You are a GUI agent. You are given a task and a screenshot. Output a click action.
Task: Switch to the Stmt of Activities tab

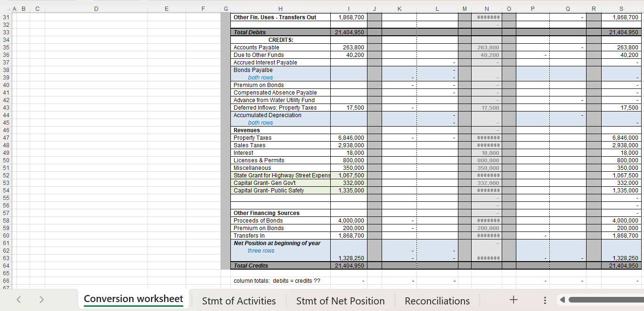[x=239, y=301]
